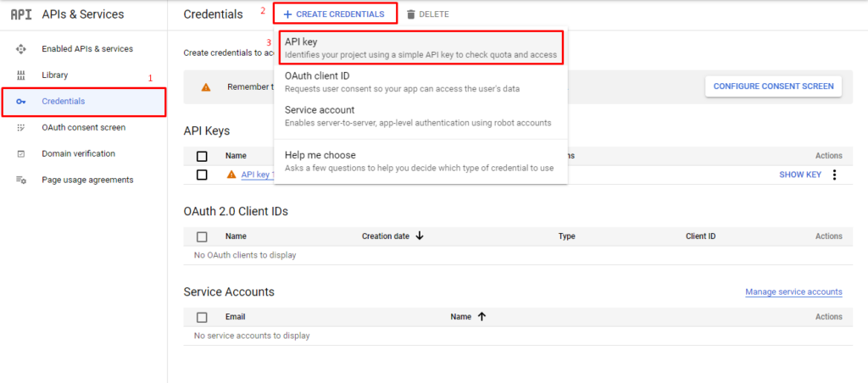Click the Name column header in the Service Accounts table
Viewport: 868px width, 383px height.
point(460,317)
